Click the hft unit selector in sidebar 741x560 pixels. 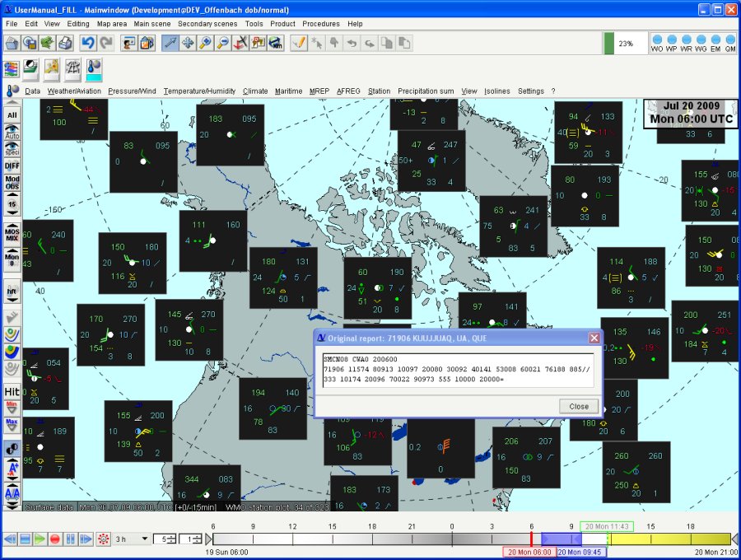coord(12,292)
